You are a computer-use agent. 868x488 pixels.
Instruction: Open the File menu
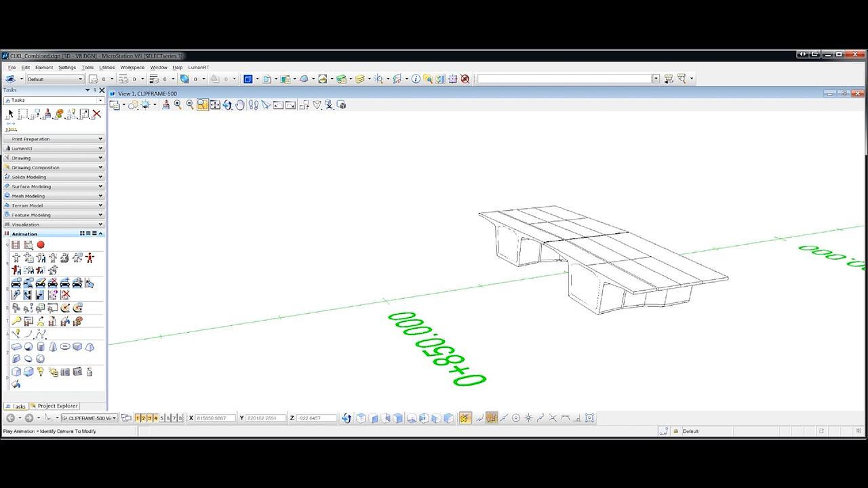(12, 68)
